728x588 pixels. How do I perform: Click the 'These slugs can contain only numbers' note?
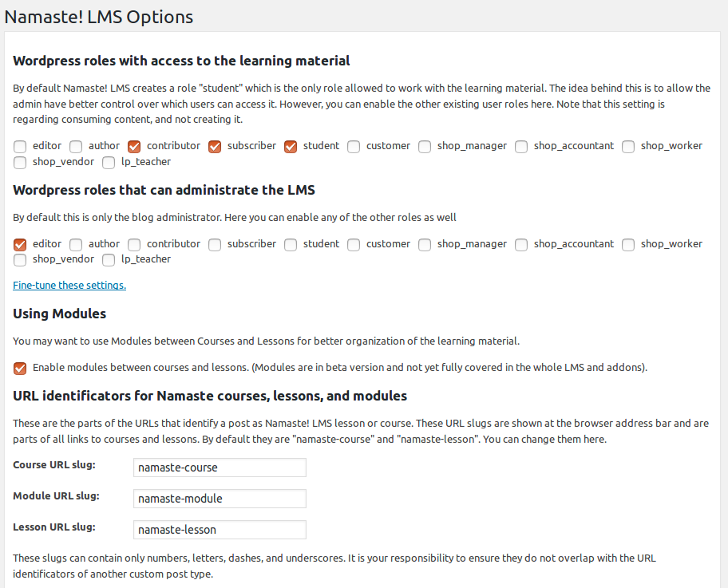pos(334,566)
